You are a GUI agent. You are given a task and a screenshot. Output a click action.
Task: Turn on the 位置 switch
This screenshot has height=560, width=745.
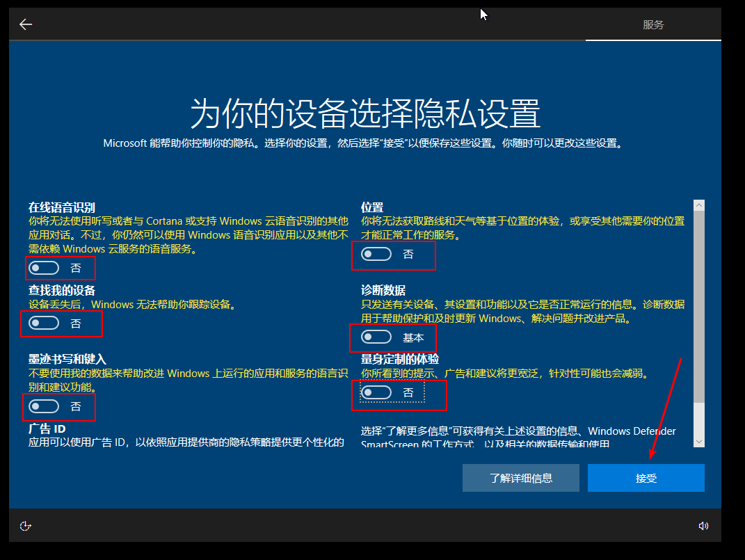[x=376, y=255]
